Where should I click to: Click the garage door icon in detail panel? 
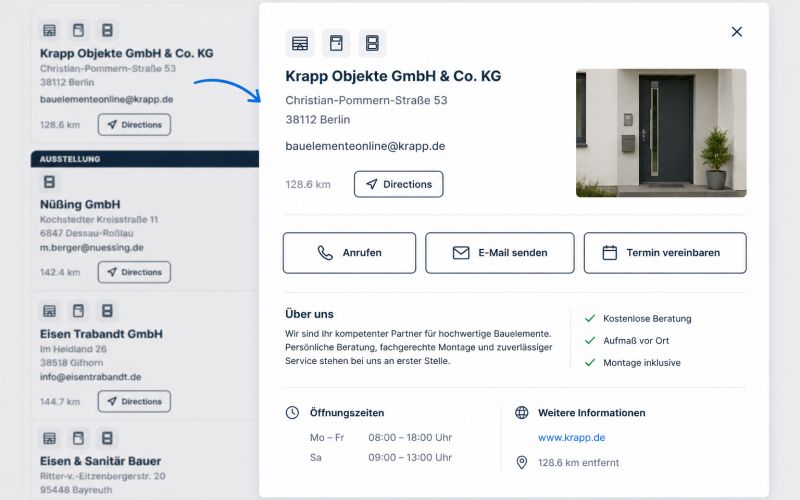click(300, 43)
